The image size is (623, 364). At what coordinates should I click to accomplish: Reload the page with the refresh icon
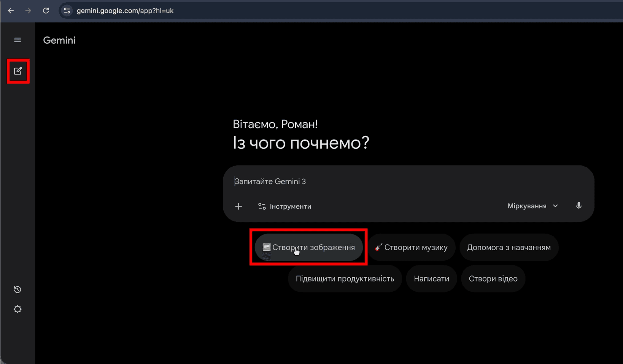click(x=46, y=11)
